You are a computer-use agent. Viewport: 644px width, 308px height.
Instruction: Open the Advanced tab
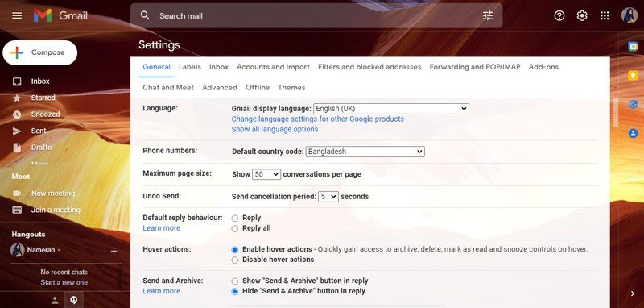point(219,88)
